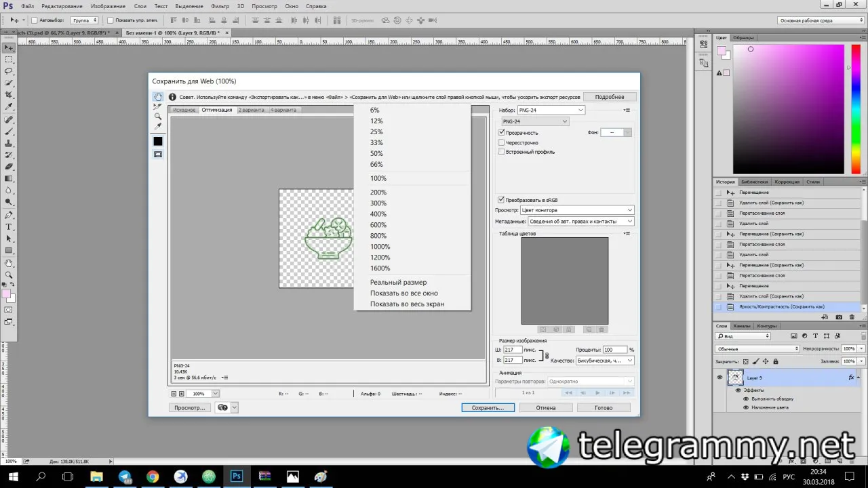Delete current state in History panel

(x=851, y=317)
